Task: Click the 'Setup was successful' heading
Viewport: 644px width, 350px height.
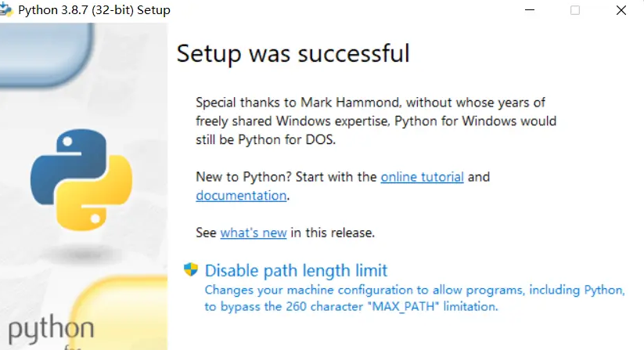Action: [293, 53]
